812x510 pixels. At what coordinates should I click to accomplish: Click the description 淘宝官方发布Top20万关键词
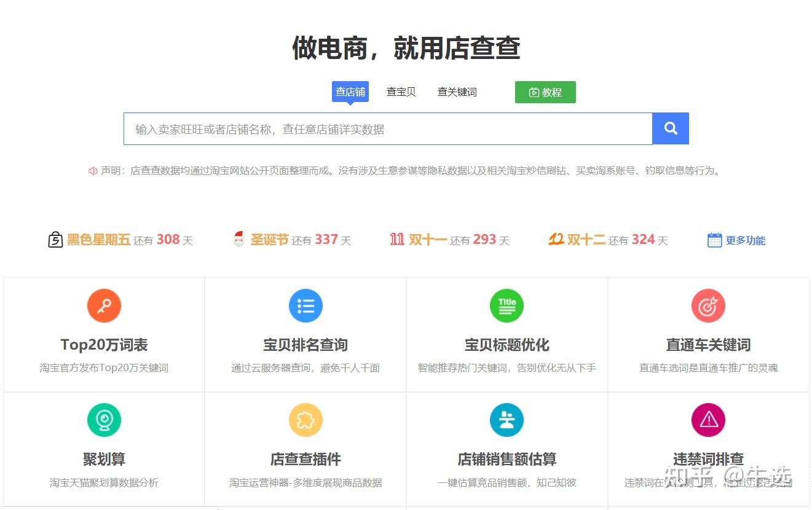pyautogui.click(x=104, y=368)
